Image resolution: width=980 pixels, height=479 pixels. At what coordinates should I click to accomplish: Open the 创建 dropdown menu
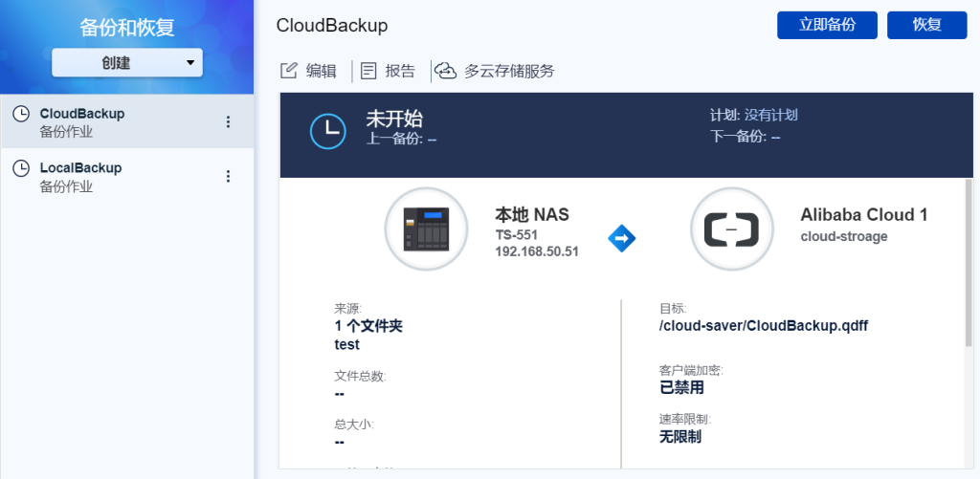pyautogui.click(x=126, y=63)
